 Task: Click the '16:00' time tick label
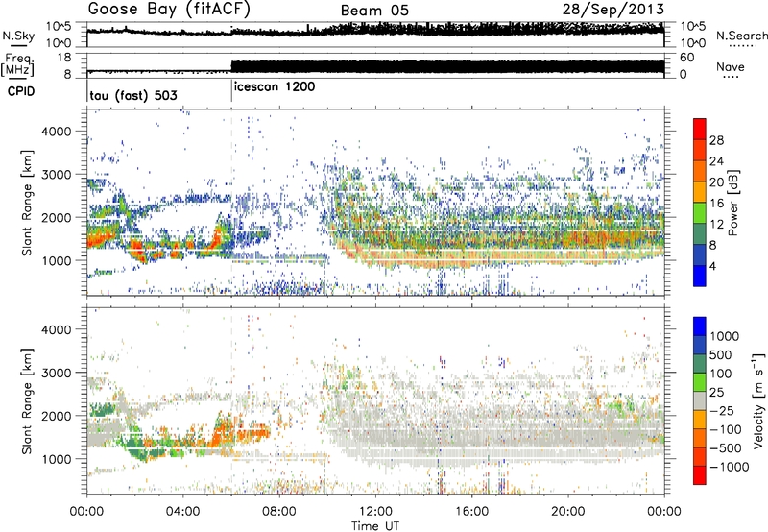(471, 512)
